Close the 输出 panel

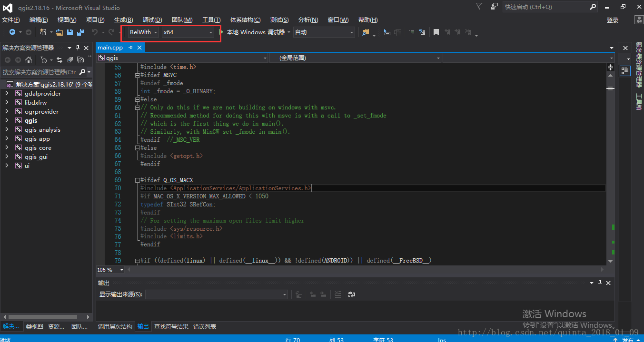(608, 283)
